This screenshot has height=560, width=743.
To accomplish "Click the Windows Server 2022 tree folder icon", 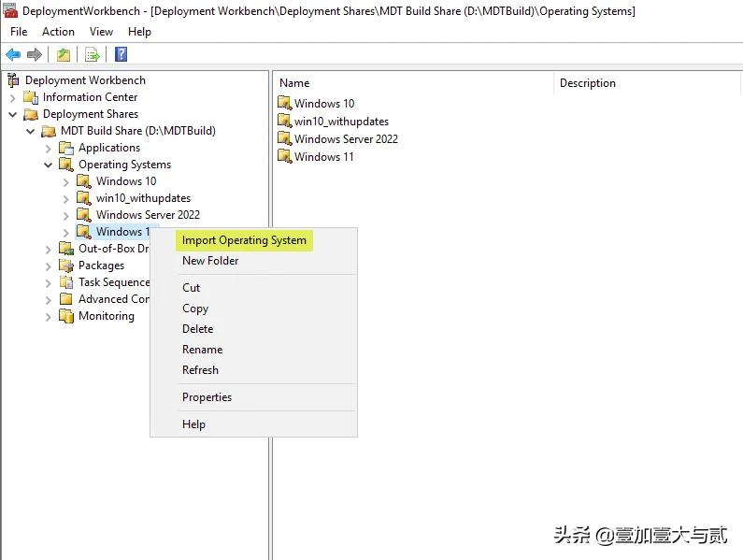I will click(x=84, y=215).
